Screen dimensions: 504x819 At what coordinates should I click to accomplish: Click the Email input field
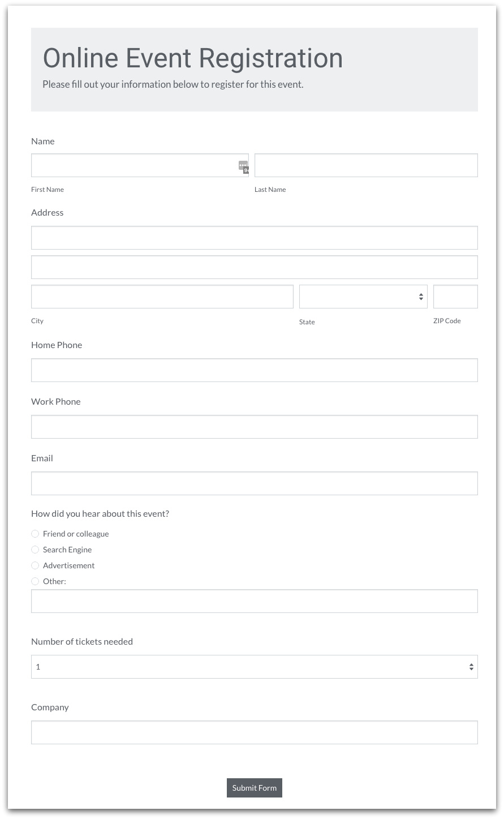point(255,483)
